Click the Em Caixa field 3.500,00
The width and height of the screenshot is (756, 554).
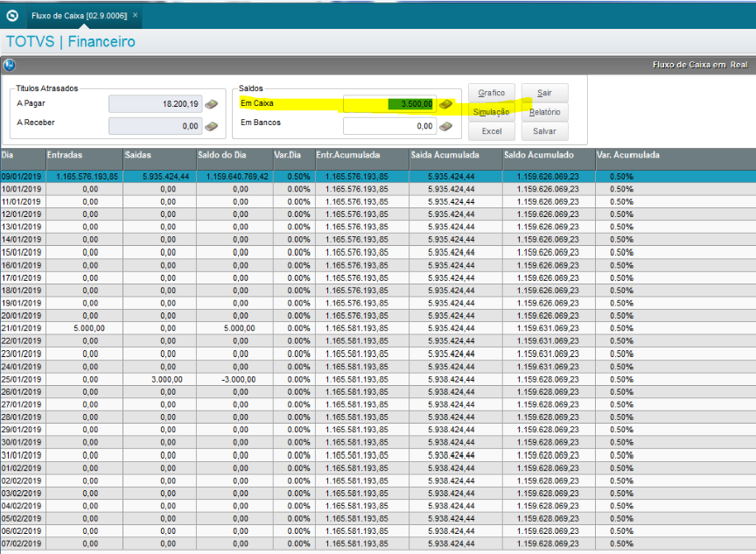(389, 103)
